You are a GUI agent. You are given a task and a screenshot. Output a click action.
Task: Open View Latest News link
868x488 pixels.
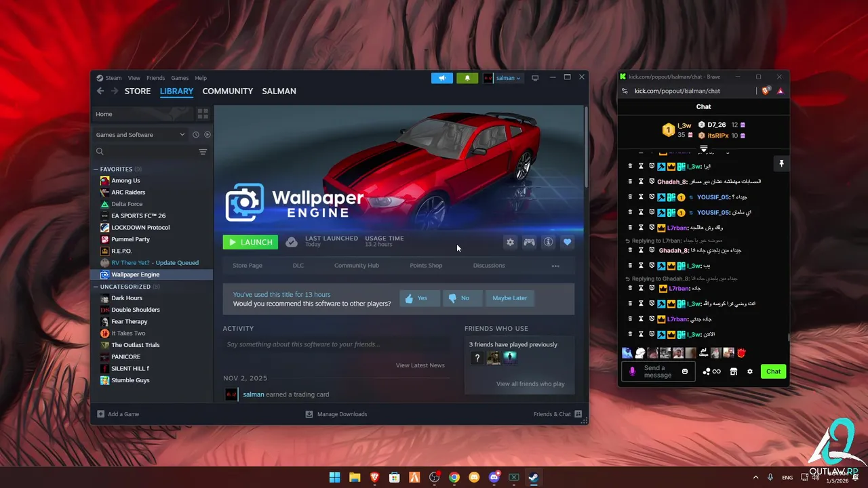420,365
